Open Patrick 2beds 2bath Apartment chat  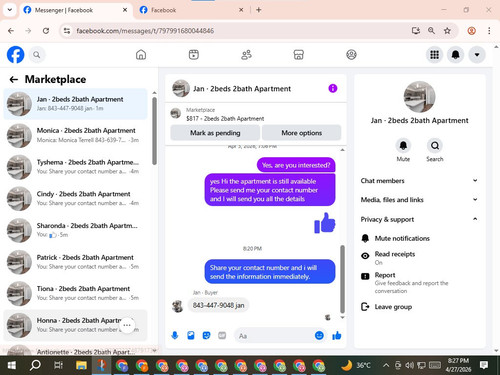coord(75,262)
